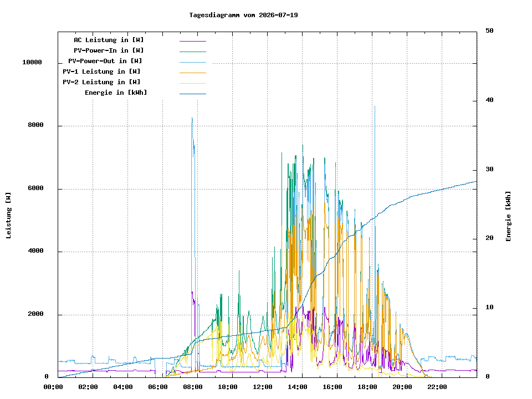Viewport: 532px width, 399px height.
Task: Click the right axis label "Energie [kWh]"
Action: pos(508,217)
